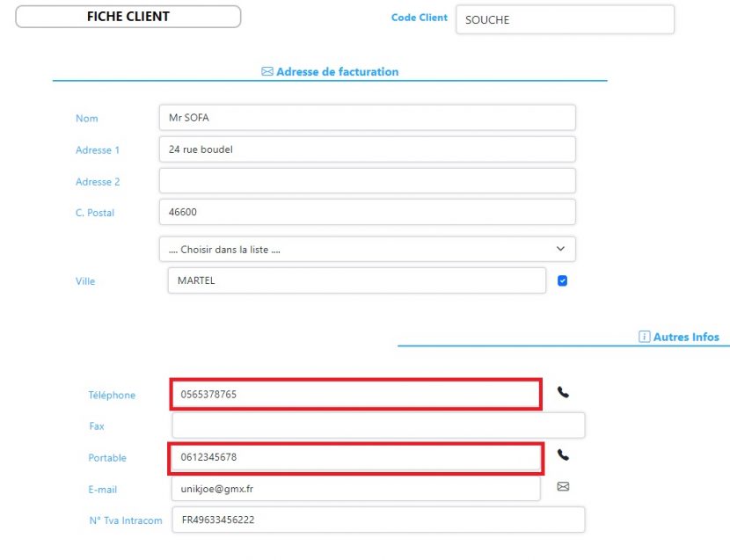Screen dimensions: 730x560
Task: Click the phone icon beside Portable field
Action: 563,455
